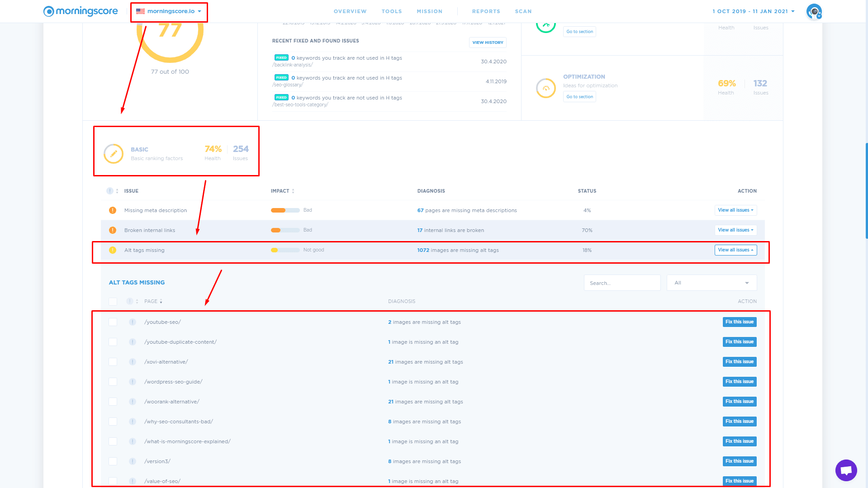Image resolution: width=868 pixels, height=488 pixels.
Task: Click the impact bar for Broken internal links
Action: [x=285, y=230]
